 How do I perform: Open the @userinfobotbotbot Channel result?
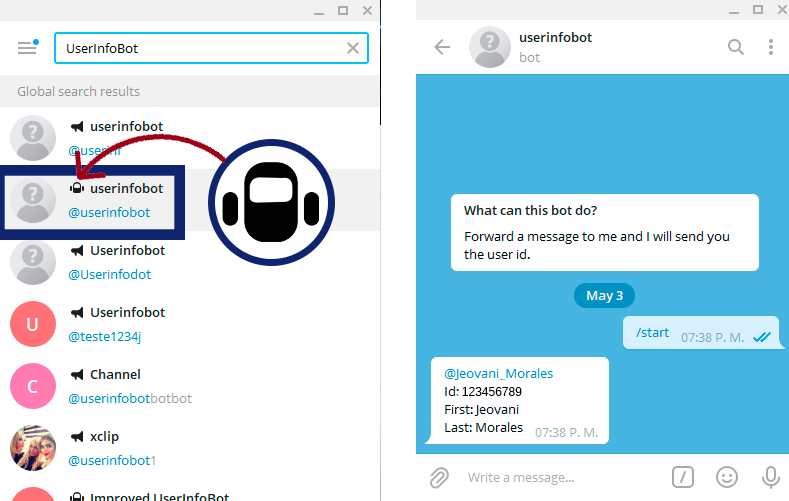pyautogui.click(x=190, y=386)
